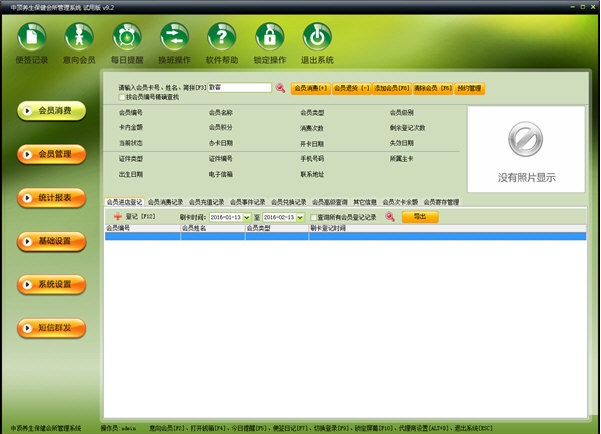This screenshot has width=601, height=434.
Task: Click the 会员姓名 table column header
Action: 213,228
